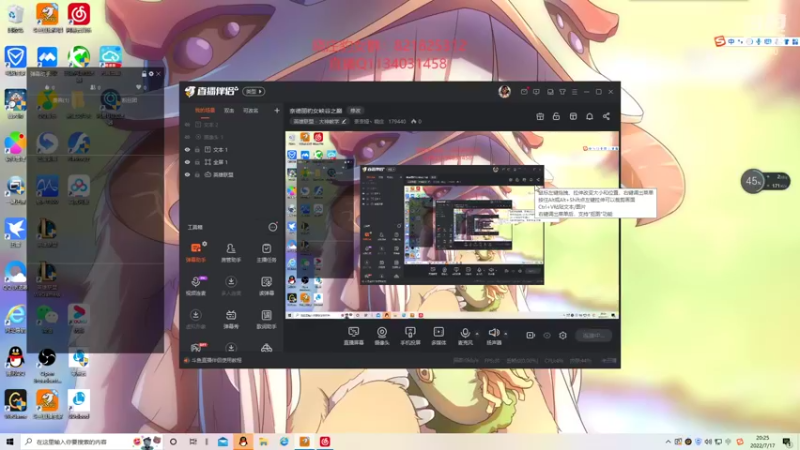Toggle lock on 英雄联盟 source
Viewport: 800px width, 450px height.
pos(197,174)
